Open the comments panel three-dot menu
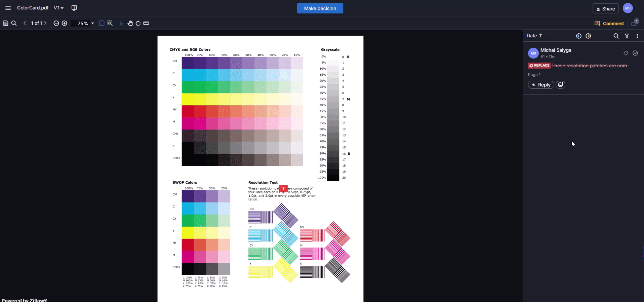Screen dimensions: 644x302 637,36
